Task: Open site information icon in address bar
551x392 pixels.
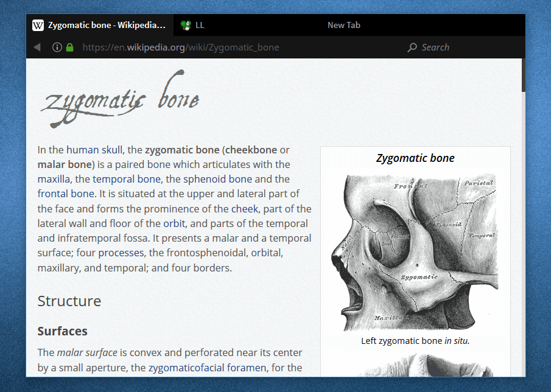Action: coord(57,47)
